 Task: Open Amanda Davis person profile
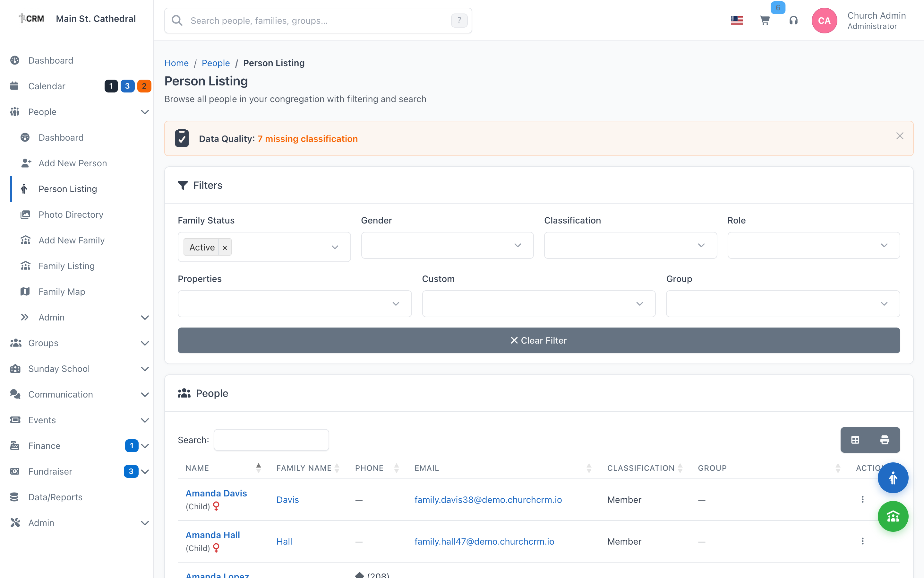pos(216,493)
